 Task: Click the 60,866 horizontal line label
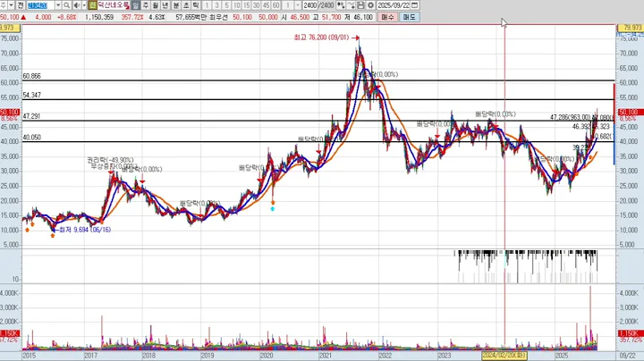(31, 76)
